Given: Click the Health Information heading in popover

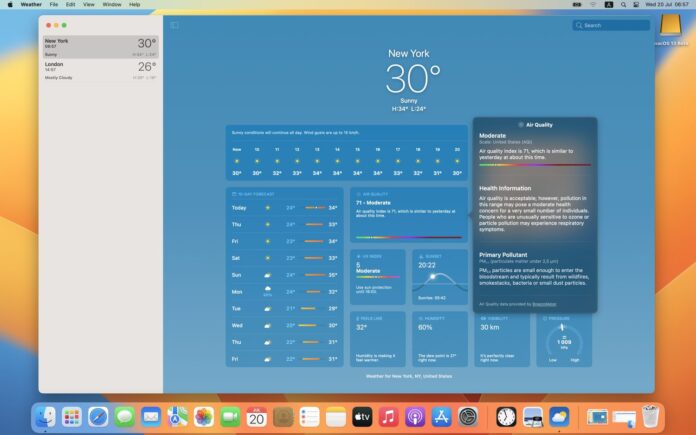Looking at the screenshot, I should pyautogui.click(x=505, y=188).
